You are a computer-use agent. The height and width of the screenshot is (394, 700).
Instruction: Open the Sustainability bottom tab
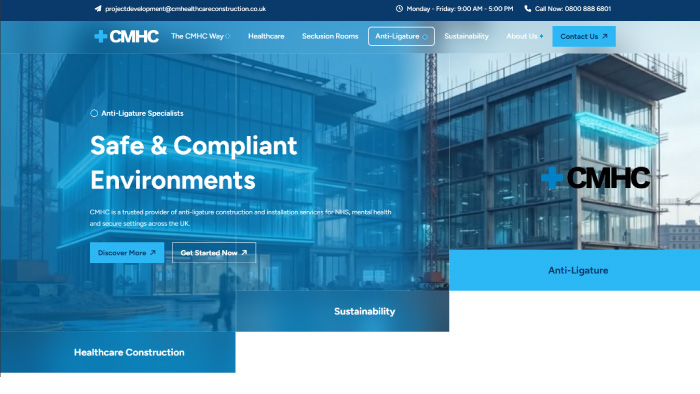pyautogui.click(x=342, y=311)
